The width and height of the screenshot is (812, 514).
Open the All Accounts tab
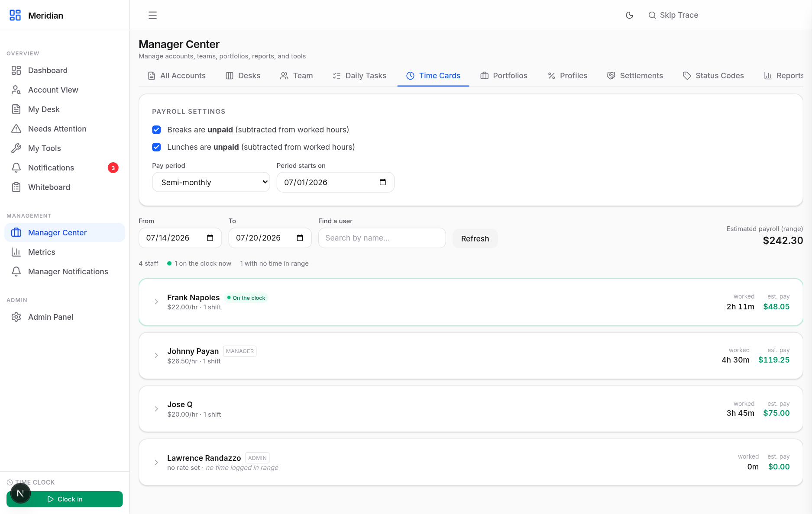click(177, 76)
